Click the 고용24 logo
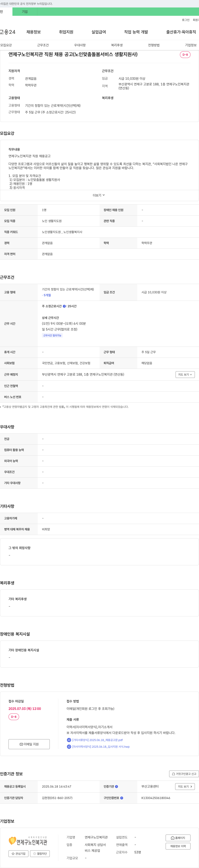 [8, 32]
